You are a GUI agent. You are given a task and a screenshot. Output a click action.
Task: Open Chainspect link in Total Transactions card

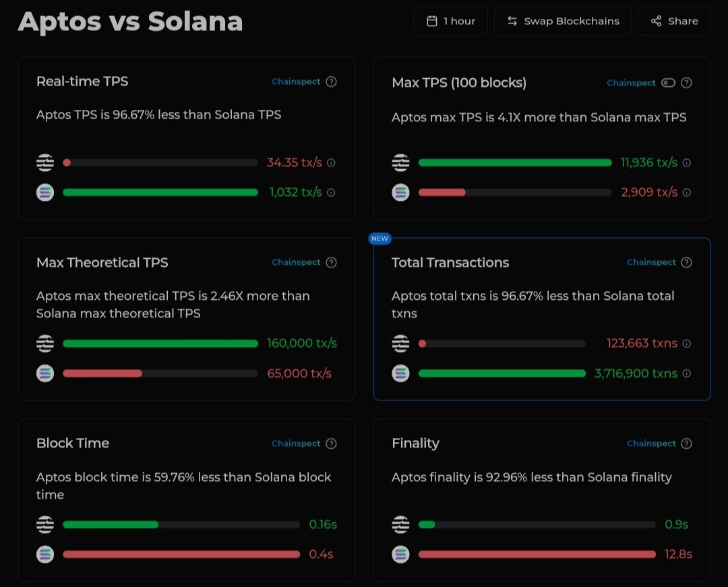pyautogui.click(x=651, y=262)
